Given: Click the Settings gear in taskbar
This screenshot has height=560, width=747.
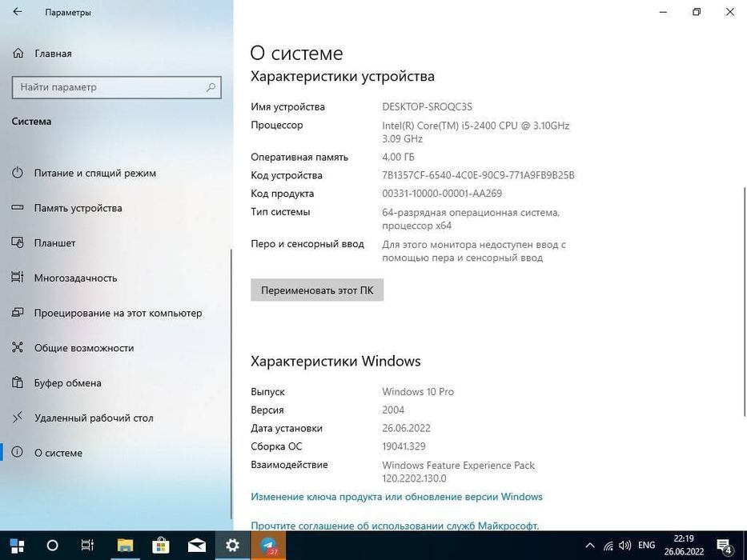Looking at the screenshot, I should [x=232, y=546].
